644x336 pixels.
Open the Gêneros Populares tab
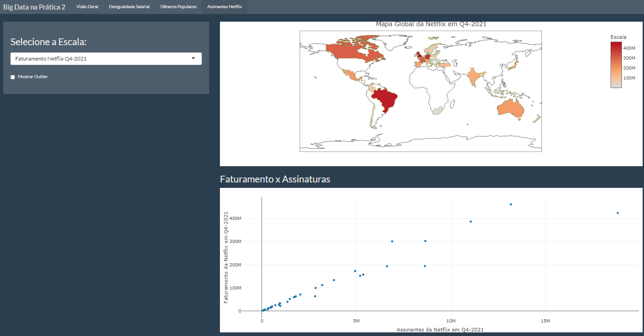(178, 7)
